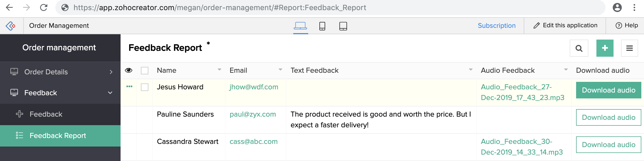Open the Subscription link
Screen dimensions: 644x161
pyautogui.click(x=496, y=26)
